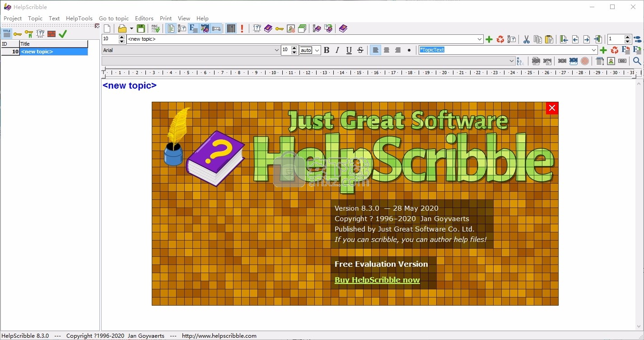Click the grid table icon in toolbar
The image size is (644, 340).
point(231,28)
